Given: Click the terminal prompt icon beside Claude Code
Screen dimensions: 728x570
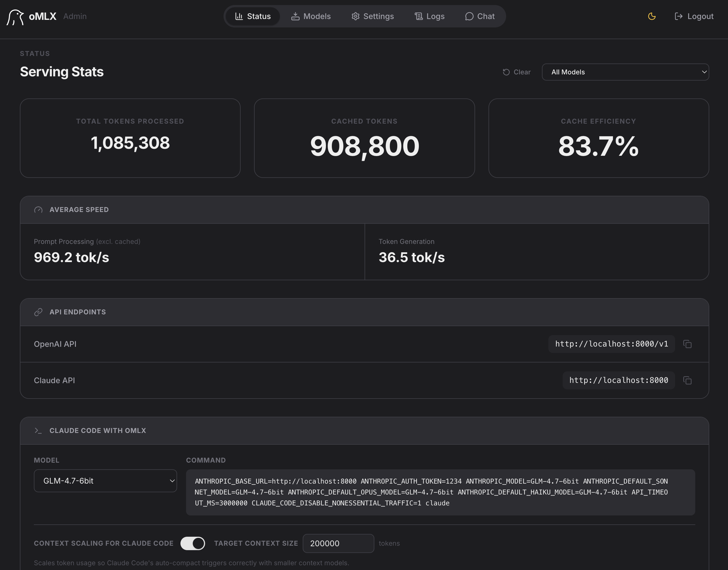Looking at the screenshot, I should click(x=38, y=430).
